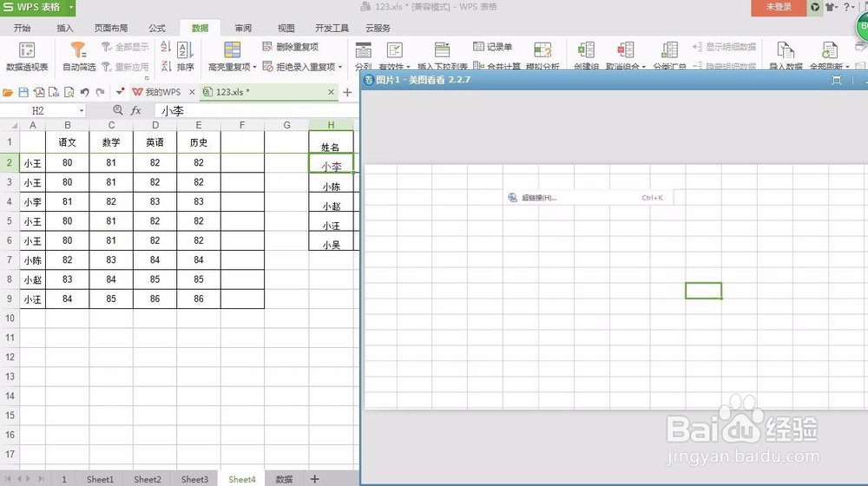Viewport: 868px width, 486px height.
Task: Enable AutoFilter (自动筛选)
Action: [x=79, y=56]
